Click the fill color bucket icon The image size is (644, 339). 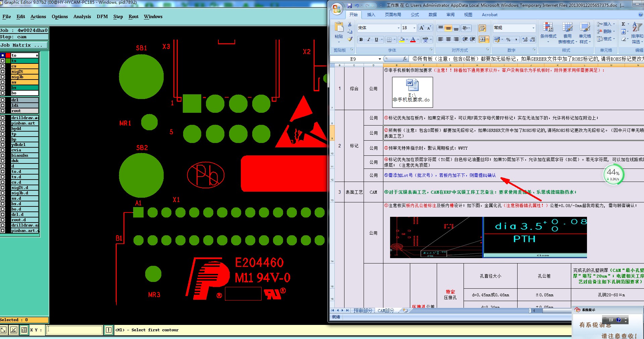coord(402,40)
